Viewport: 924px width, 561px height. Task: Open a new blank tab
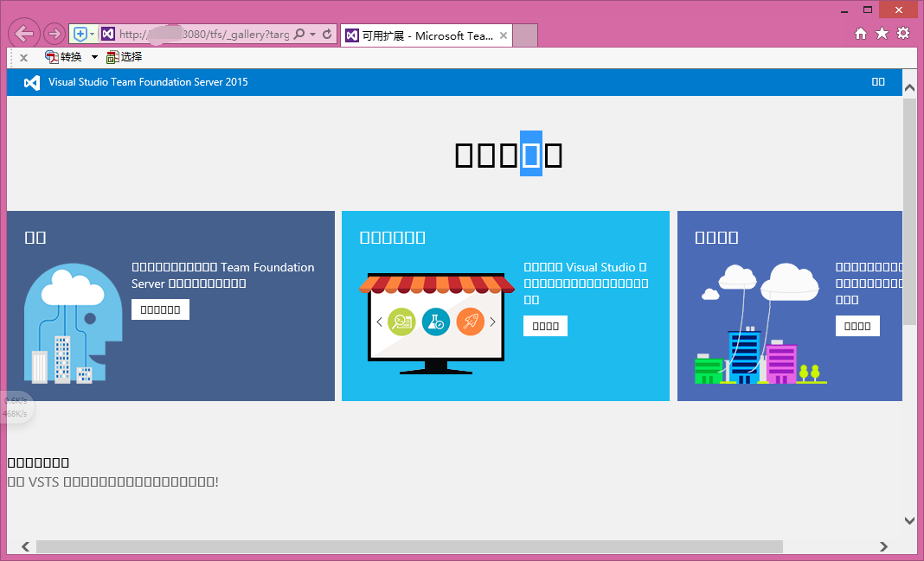click(x=525, y=36)
